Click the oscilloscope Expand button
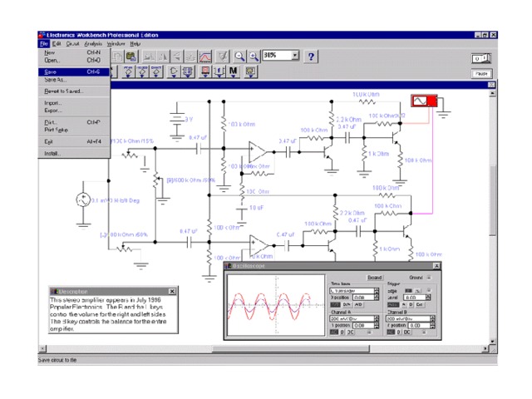Screen dimensions: 532x399 coord(375,278)
